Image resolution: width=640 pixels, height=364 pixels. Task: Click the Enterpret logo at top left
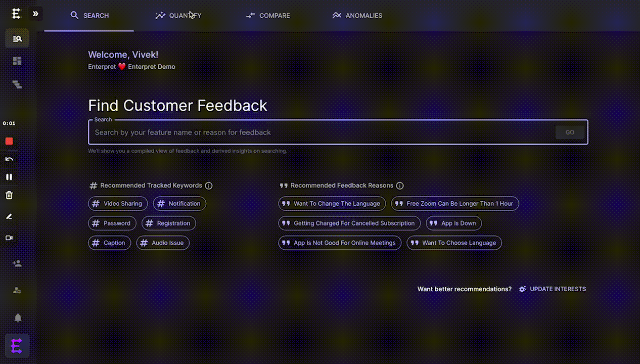pyautogui.click(x=16, y=14)
